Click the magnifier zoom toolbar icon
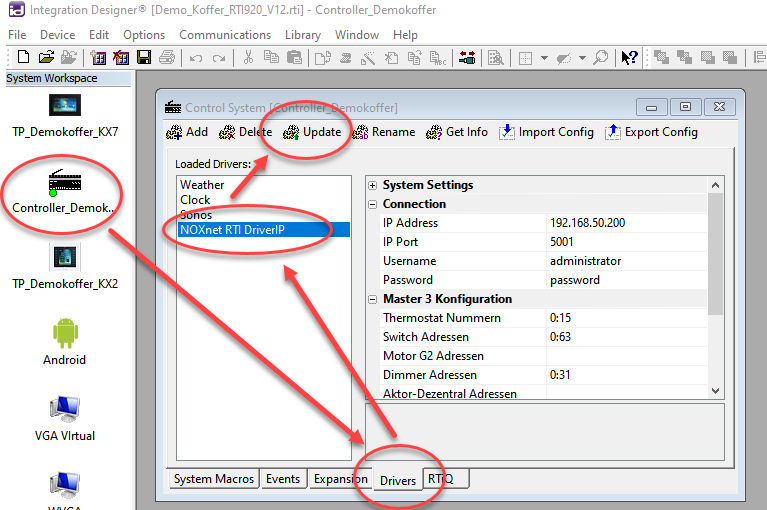 [x=601, y=58]
